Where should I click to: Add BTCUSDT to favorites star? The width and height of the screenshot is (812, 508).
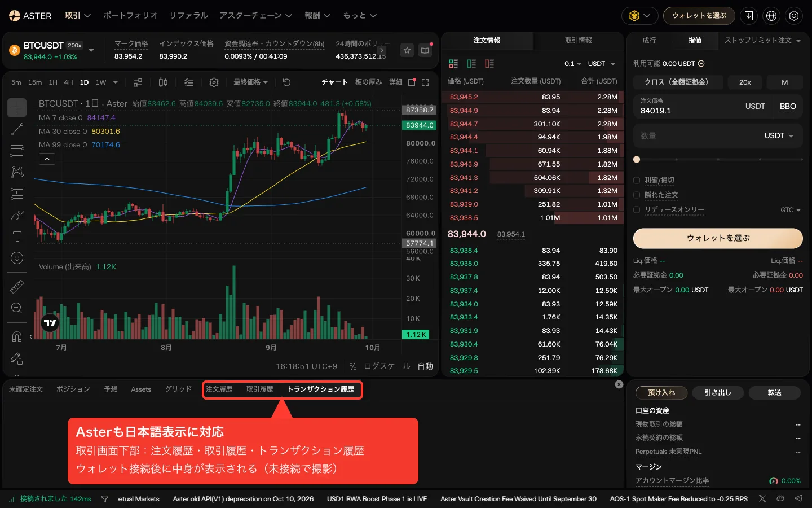pyautogui.click(x=407, y=50)
